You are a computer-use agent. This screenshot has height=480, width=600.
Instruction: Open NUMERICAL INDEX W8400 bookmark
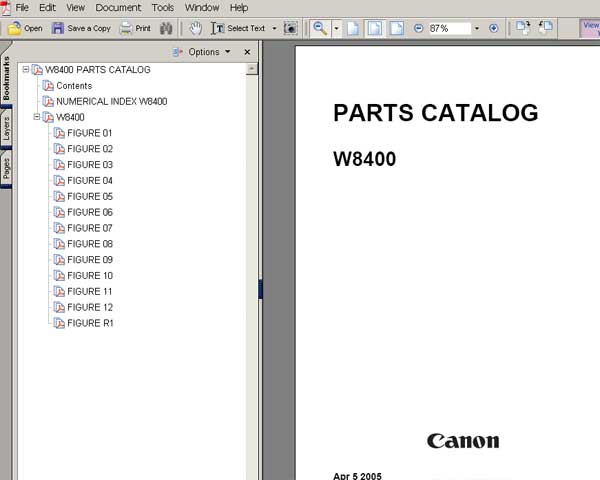[111, 101]
